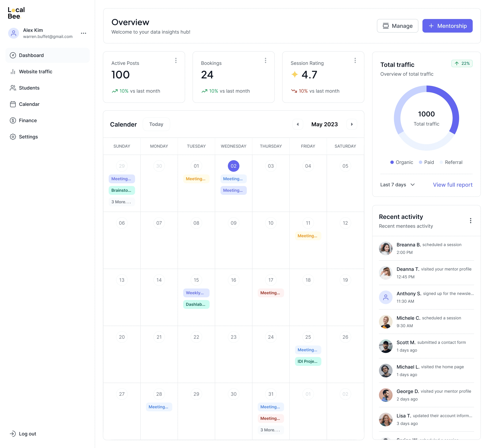Open the IDI Proje... event on May 25

pyautogui.click(x=308, y=361)
